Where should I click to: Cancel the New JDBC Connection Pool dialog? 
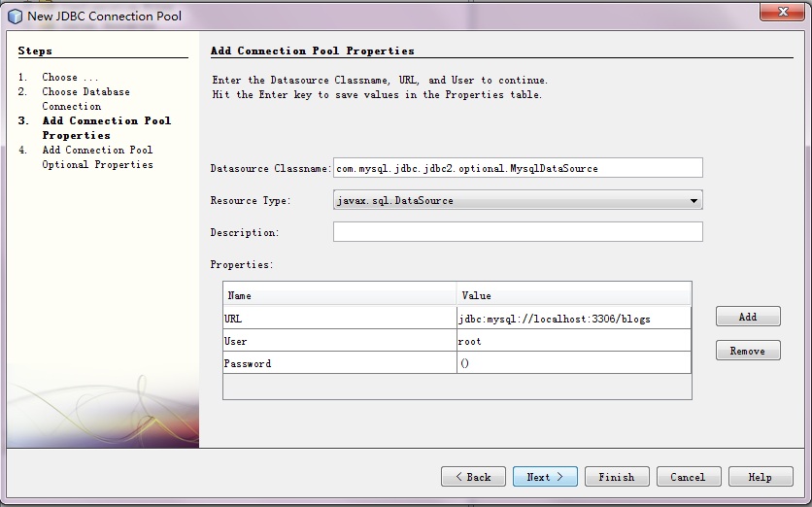[689, 477]
